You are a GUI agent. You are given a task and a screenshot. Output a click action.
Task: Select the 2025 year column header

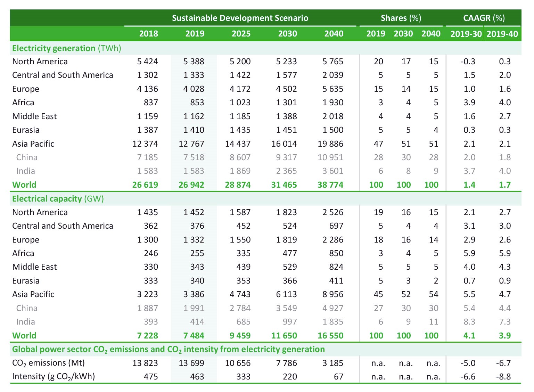pos(241,34)
